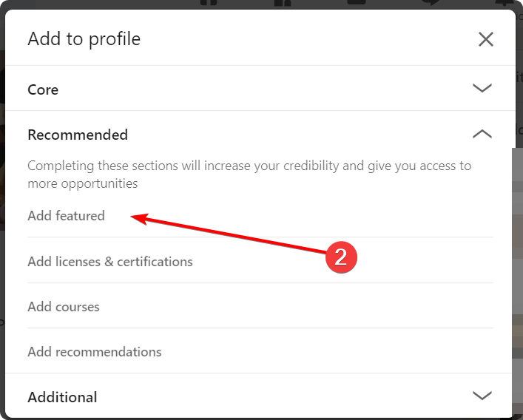Choose Add licenses & certifications
The width and height of the screenshot is (523, 420).
pos(110,262)
